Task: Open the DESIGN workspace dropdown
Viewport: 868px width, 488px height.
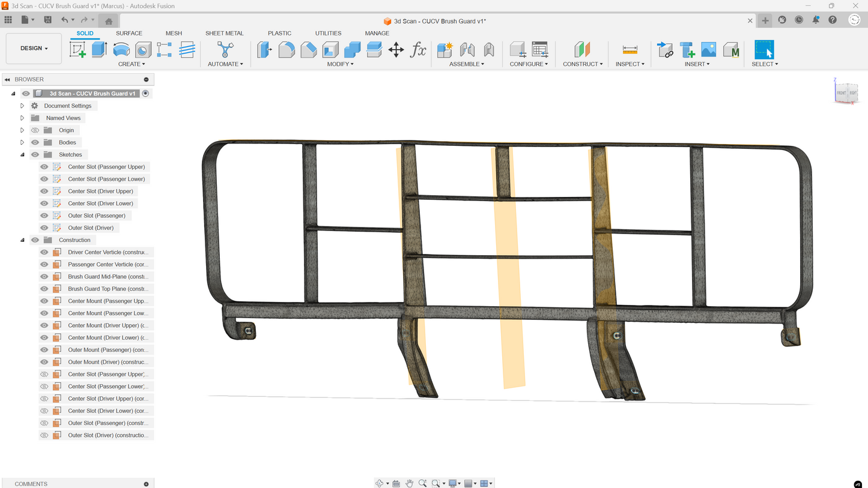Action: [34, 49]
